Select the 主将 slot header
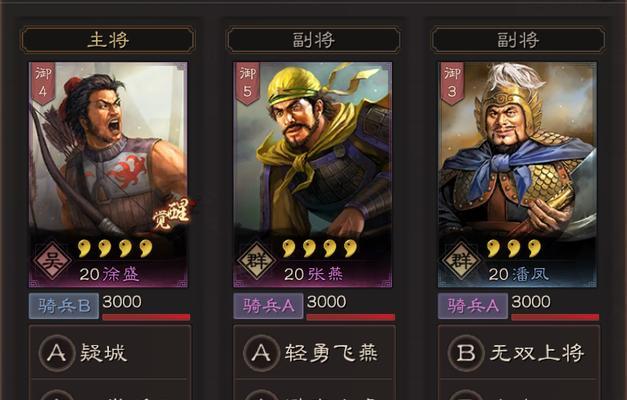This screenshot has width=627, height=400. tap(108, 40)
